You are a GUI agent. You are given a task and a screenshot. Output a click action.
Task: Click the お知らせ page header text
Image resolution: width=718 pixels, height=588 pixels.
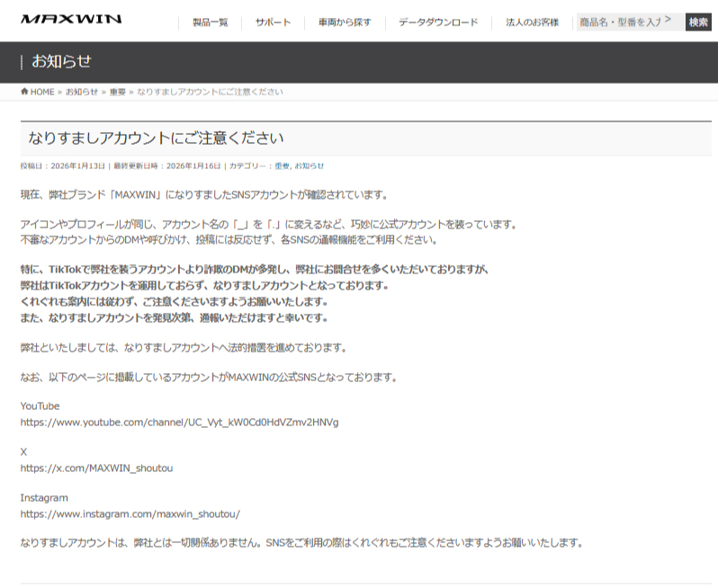point(62,61)
